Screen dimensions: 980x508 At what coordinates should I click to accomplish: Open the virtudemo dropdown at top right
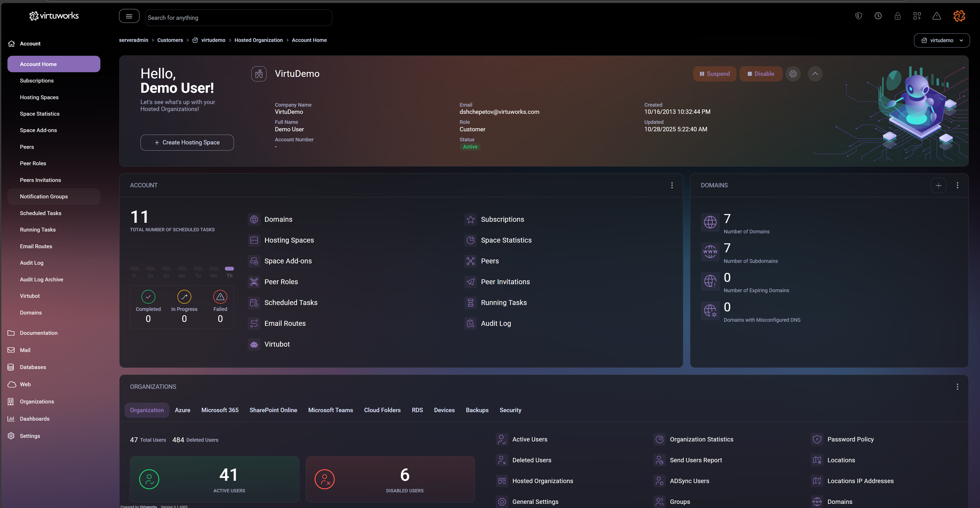[x=941, y=40]
